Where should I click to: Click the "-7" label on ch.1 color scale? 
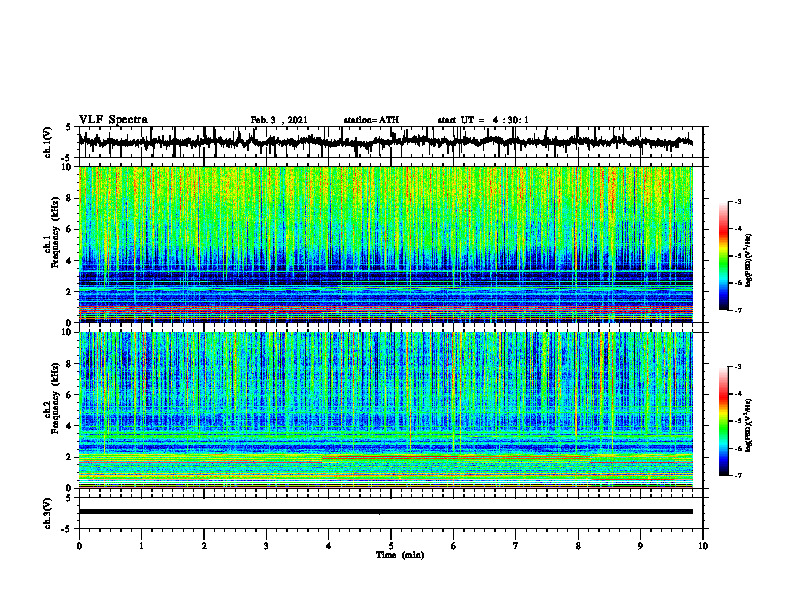click(x=738, y=310)
